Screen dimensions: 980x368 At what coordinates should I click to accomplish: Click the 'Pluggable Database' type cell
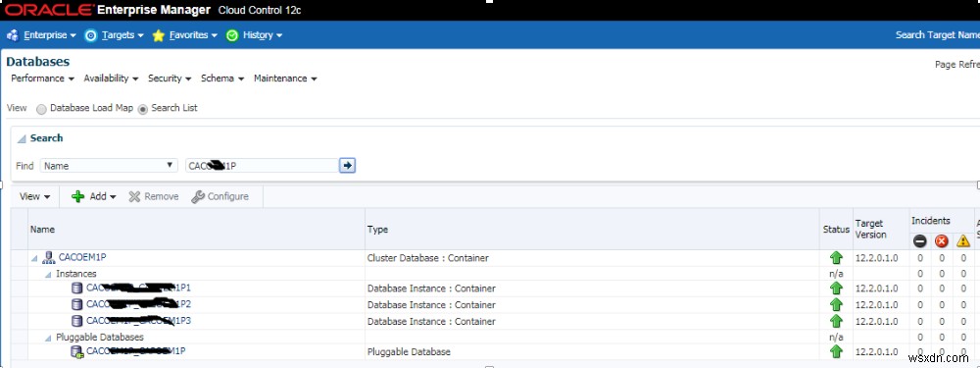point(409,351)
